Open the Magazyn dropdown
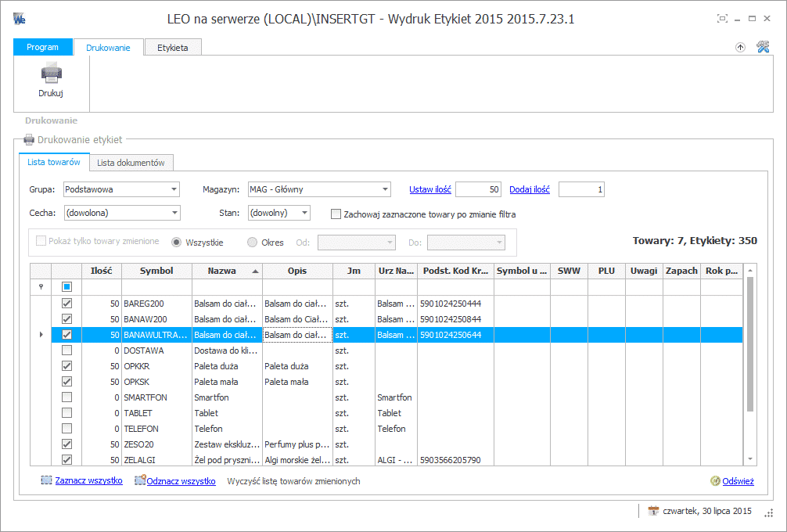This screenshot has width=787, height=532. click(x=385, y=189)
